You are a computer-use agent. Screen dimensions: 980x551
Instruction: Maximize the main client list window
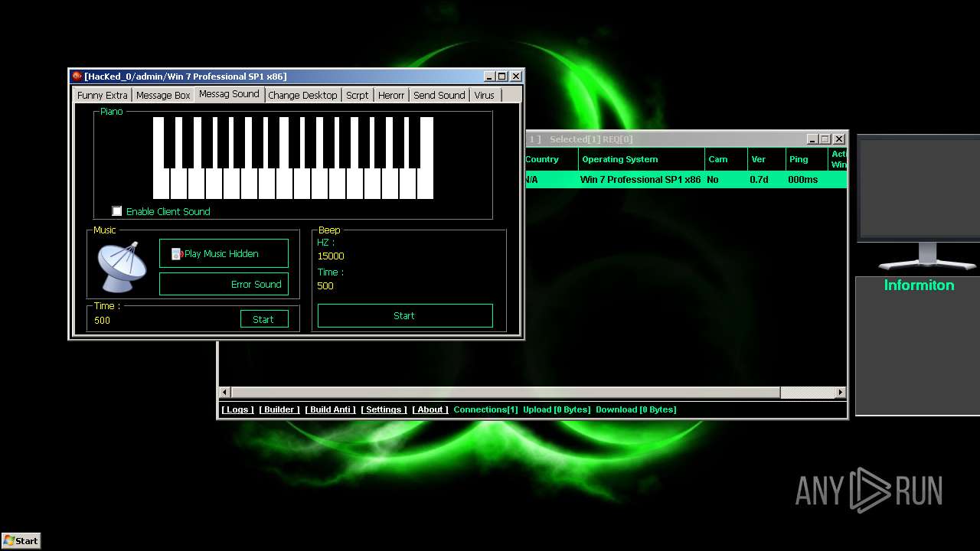[825, 139]
